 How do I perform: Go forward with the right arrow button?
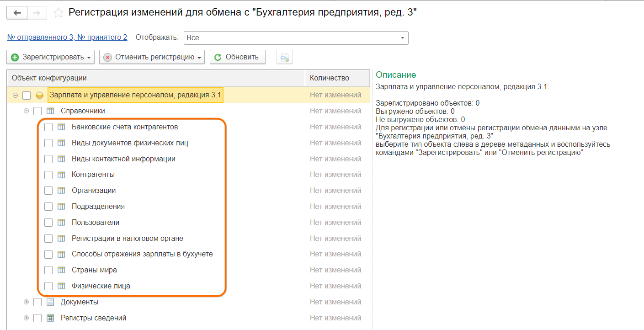pyautogui.click(x=37, y=13)
